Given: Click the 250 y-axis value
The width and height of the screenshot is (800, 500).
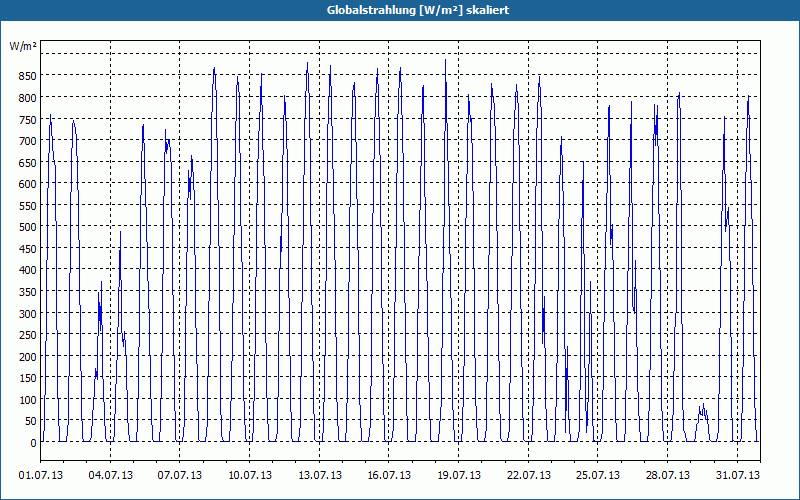Looking at the screenshot, I should (27, 335).
